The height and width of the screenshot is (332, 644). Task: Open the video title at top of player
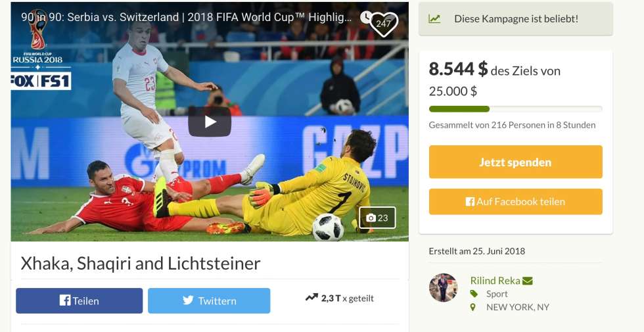(186, 17)
